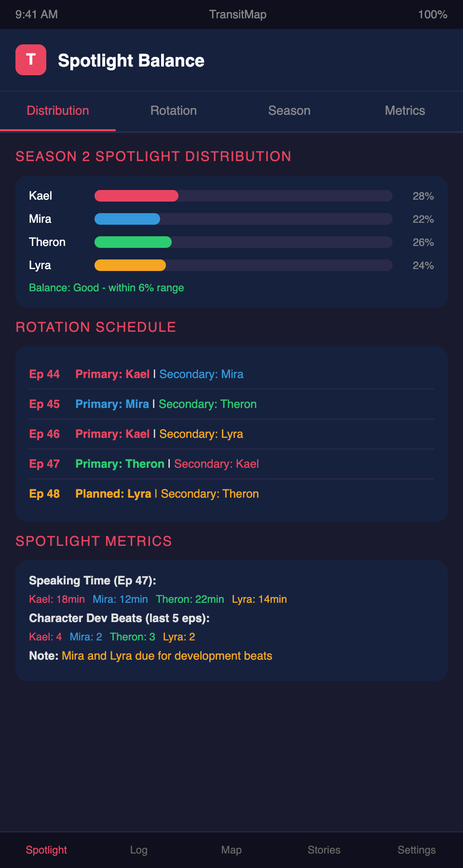Image resolution: width=463 pixels, height=868 pixels.
Task: Open Settings in the bottom navigation
Action: click(x=417, y=850)
